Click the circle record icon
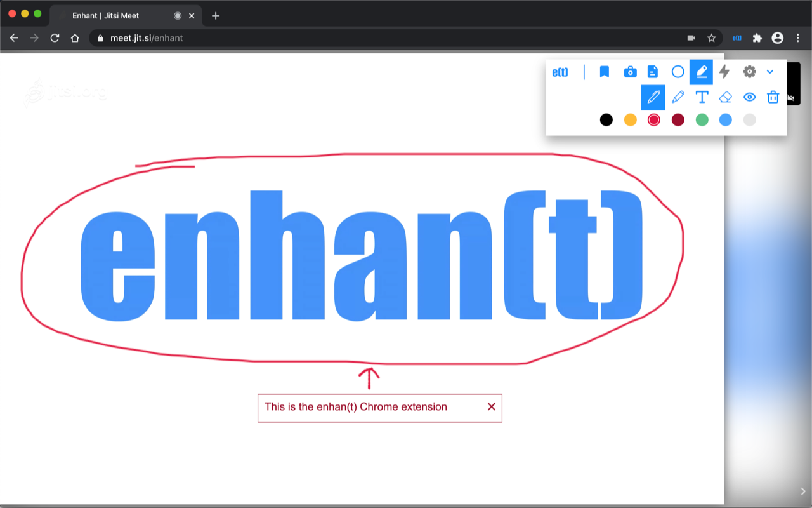The width and height of the screenshot is (812, 508). click(x=678, y=72)
